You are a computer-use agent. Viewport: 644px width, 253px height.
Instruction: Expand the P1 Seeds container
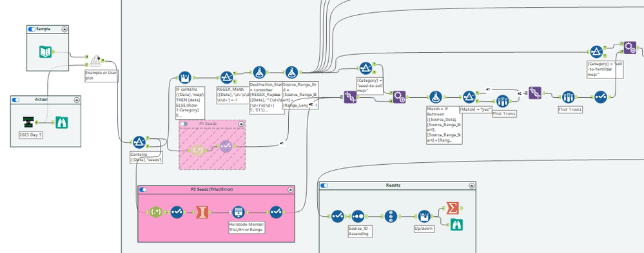(x=242, y=124)
